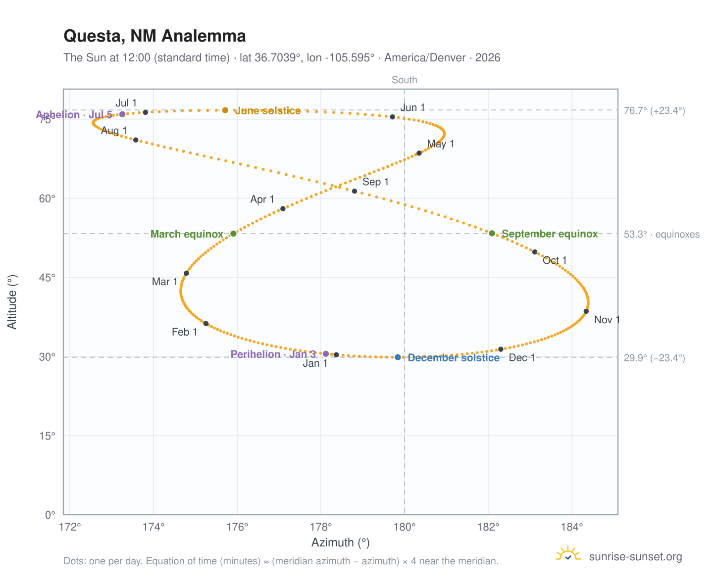Click the September equinox green marker
The height and width of the screenshot is (588, 717).
[x=492, y=233]
